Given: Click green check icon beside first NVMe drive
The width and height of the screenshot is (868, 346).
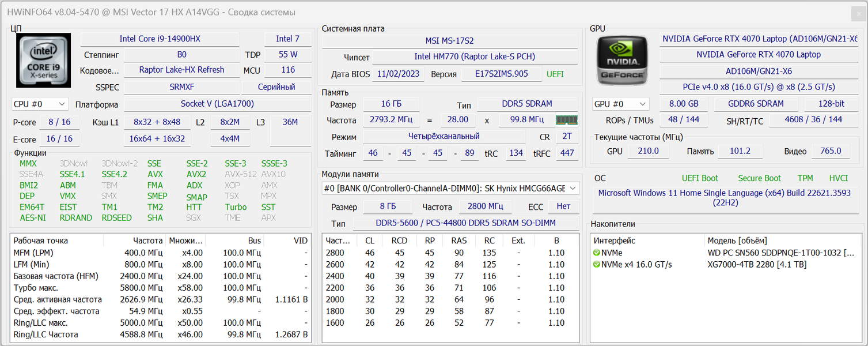Looking at the screenshot, I should point(597,253).
